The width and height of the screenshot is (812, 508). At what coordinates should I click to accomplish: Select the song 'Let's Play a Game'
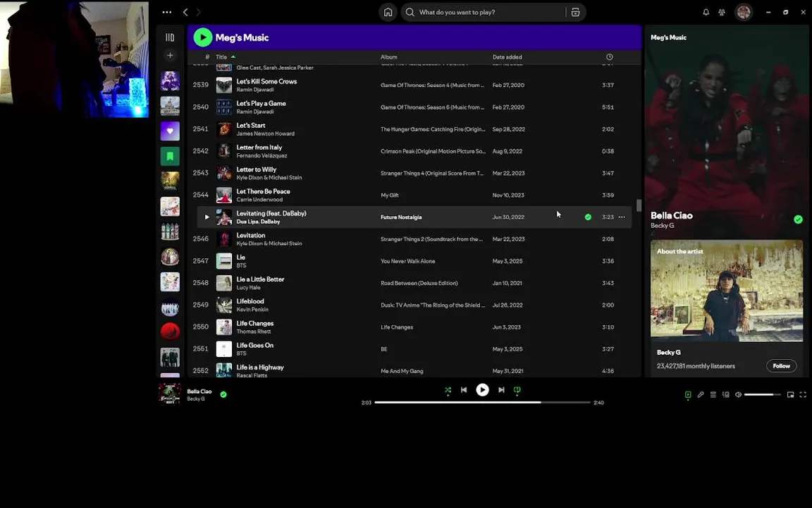(x=261, y=103)
